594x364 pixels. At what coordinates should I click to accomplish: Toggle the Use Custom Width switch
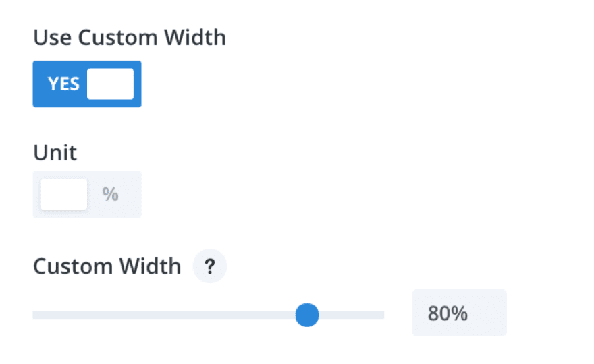(87, 84)
